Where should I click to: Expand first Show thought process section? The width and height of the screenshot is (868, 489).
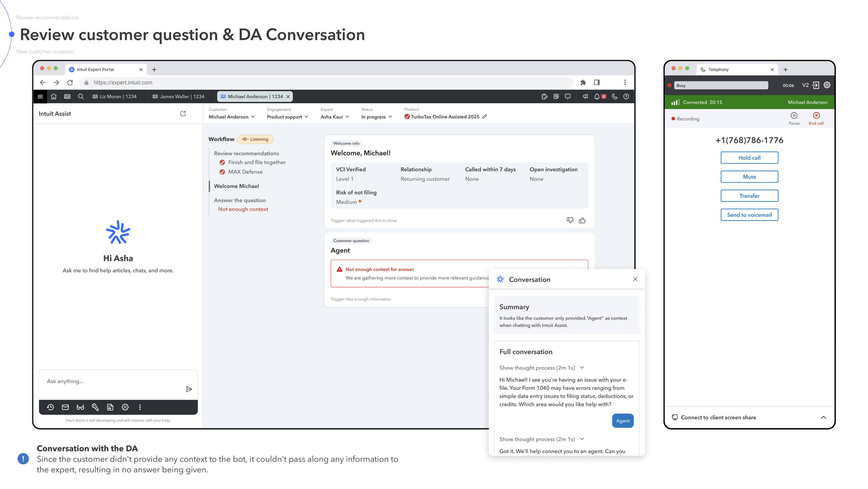tap(542, 368)
